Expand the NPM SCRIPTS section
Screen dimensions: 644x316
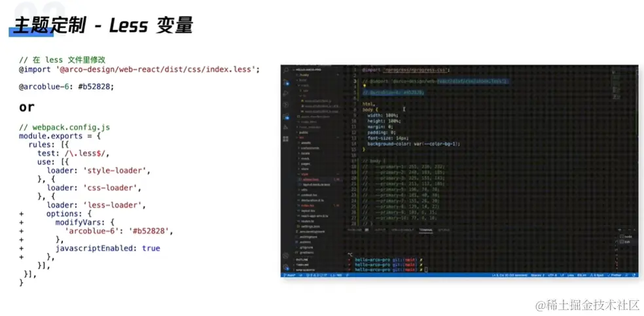point(305,270)
